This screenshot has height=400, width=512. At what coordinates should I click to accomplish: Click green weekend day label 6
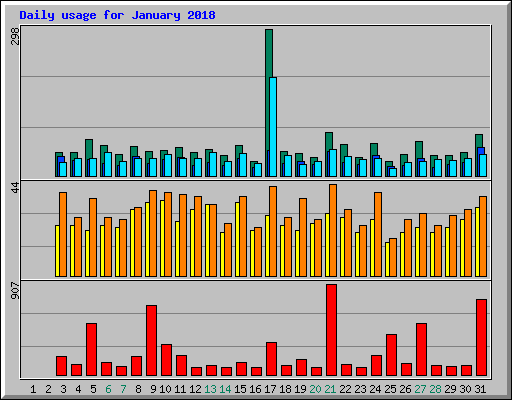pyautogui.click(x=108, y=389)
